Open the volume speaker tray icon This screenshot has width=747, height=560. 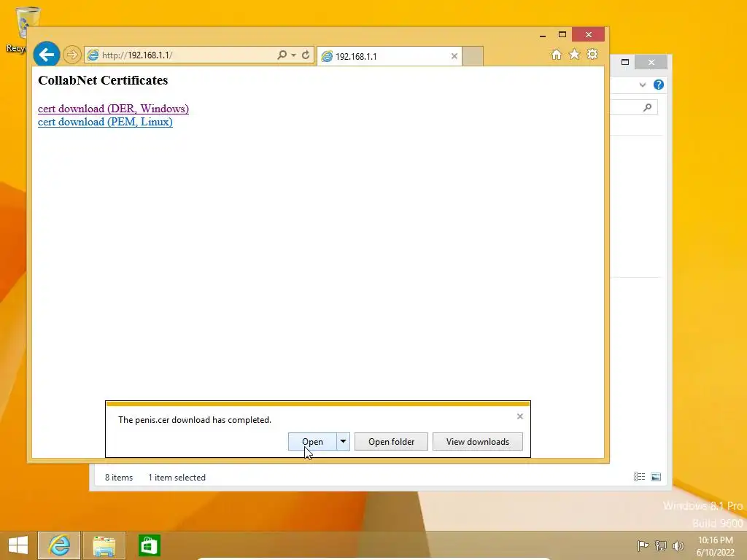coord(678,545)
